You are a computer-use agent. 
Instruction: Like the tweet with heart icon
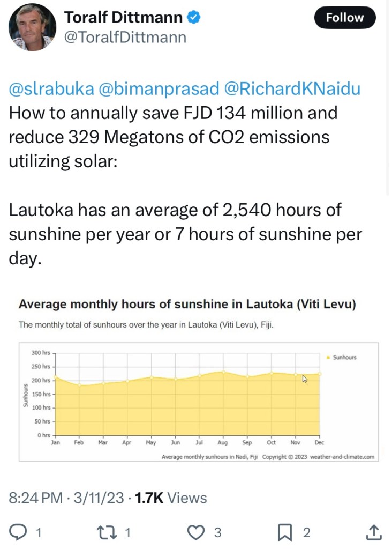point(197,532)
